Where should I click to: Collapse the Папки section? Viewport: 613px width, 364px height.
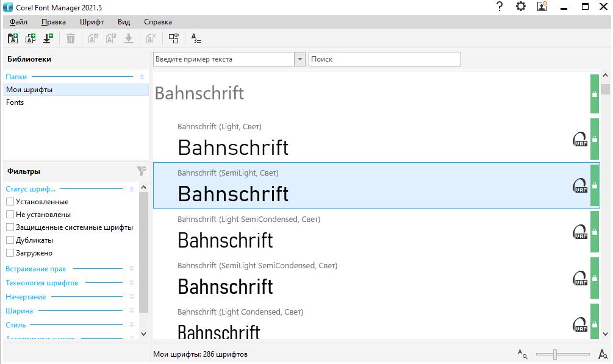(x=142, y=77)
